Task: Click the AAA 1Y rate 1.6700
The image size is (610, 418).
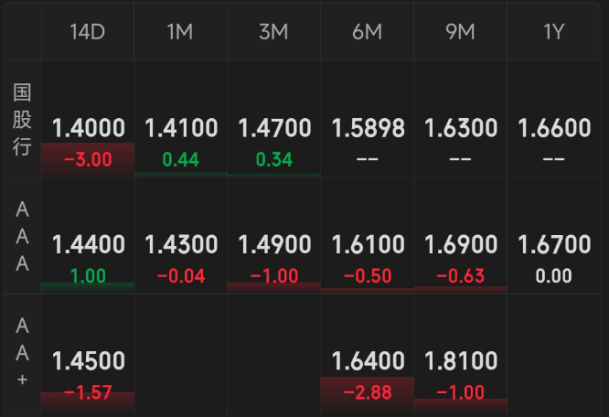Action: (x=554, y=245)
